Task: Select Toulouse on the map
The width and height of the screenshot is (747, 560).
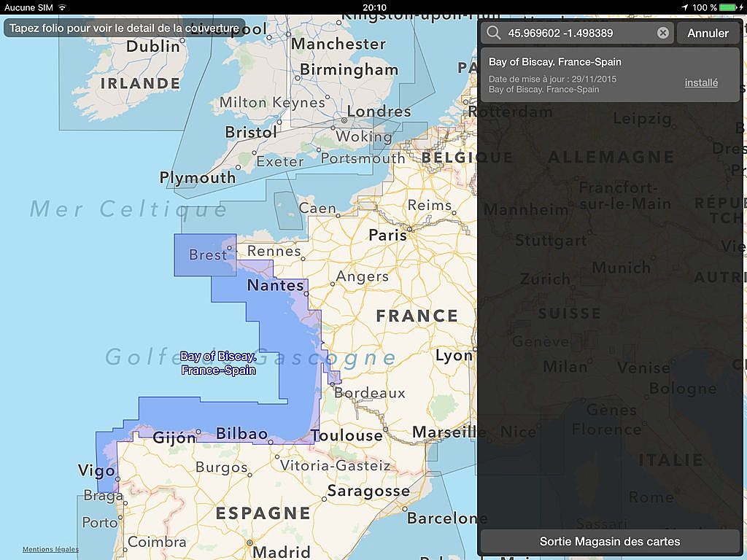Action: [x=347, y=435]
